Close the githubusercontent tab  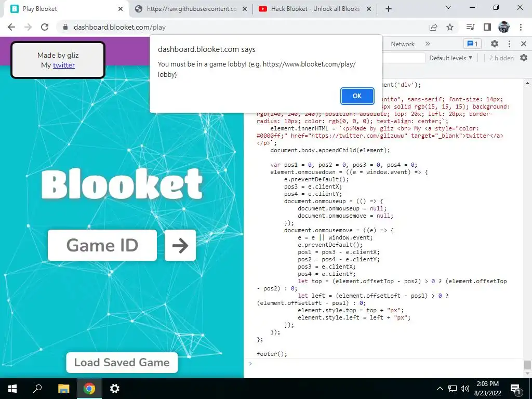[245, 9]
